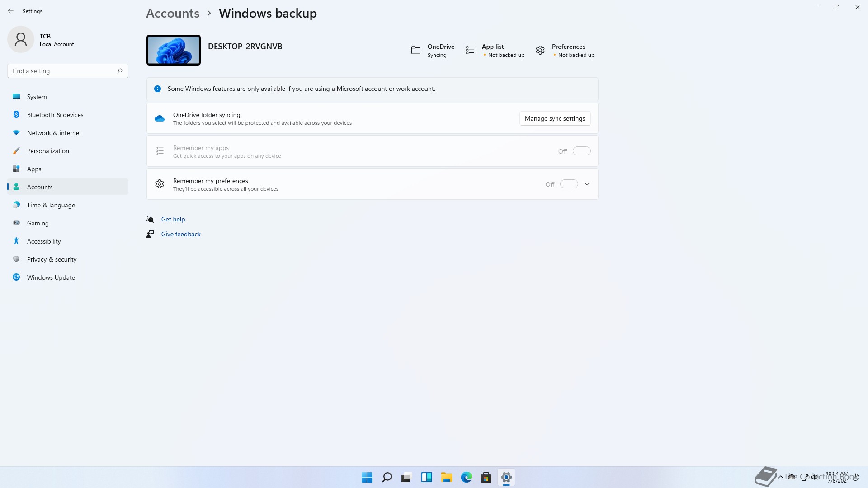This screenshot has height=488, width=868.
Task: Click the Find a setting search box
Action: 68,71
